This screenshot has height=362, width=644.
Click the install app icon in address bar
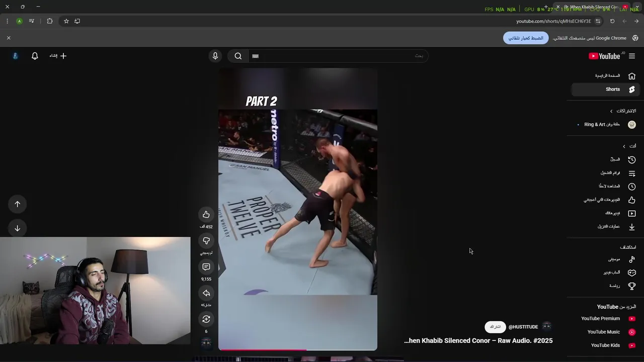(77, 21)
